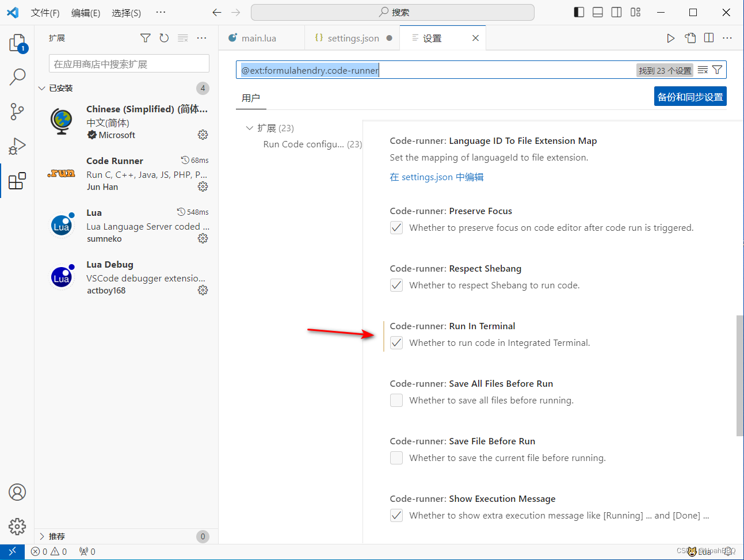The image size is (744, 560).
Task: Toggle secondary sidebar layout icon
Action: (616, 12)
